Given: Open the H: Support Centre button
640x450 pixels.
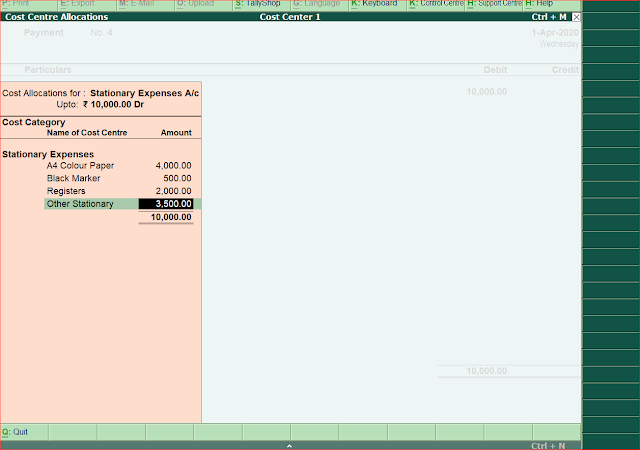Looking at the screenshot, I should point(494,4).
